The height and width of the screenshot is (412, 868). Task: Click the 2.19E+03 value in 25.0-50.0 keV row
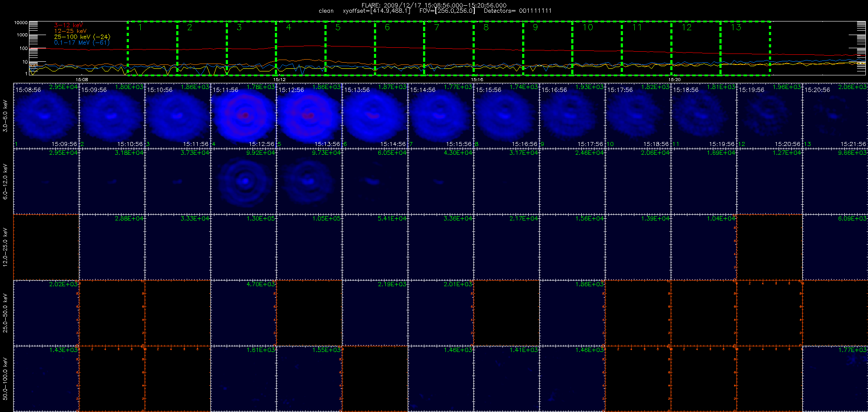coord(392,284)
